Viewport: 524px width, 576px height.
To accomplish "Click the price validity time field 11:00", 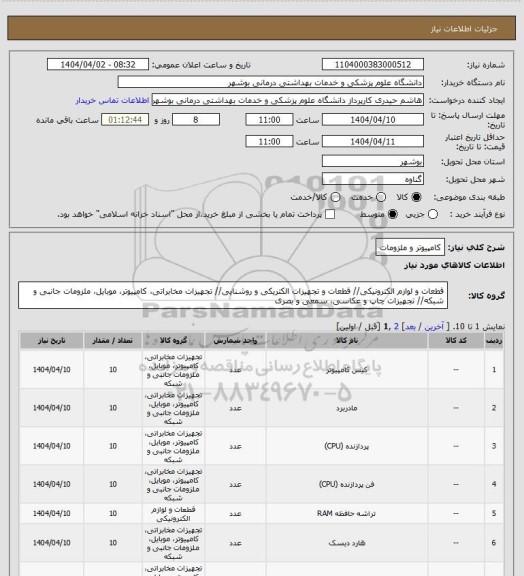I will pos(269,141).
